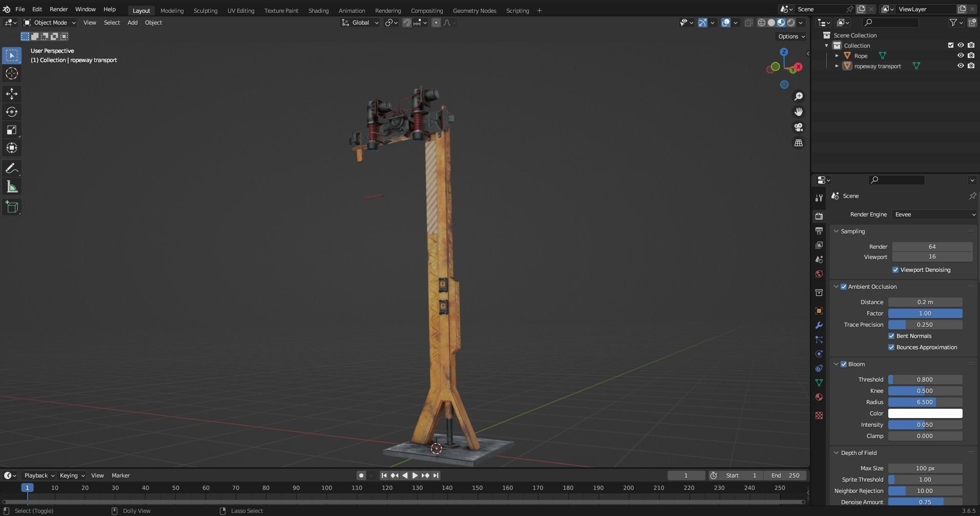Switch to the Shading workspace tab
The height and width of the screenshot is (516, 980).
(318, 10)
